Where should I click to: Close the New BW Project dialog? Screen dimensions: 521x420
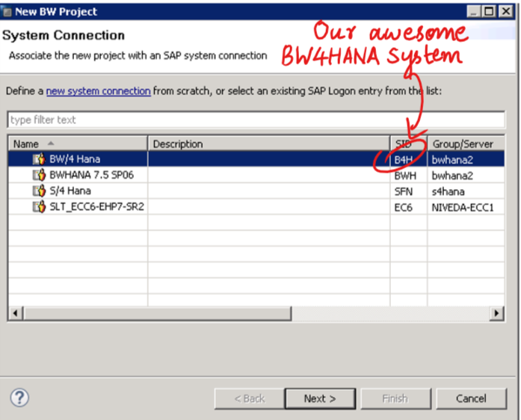coord(506,12)
